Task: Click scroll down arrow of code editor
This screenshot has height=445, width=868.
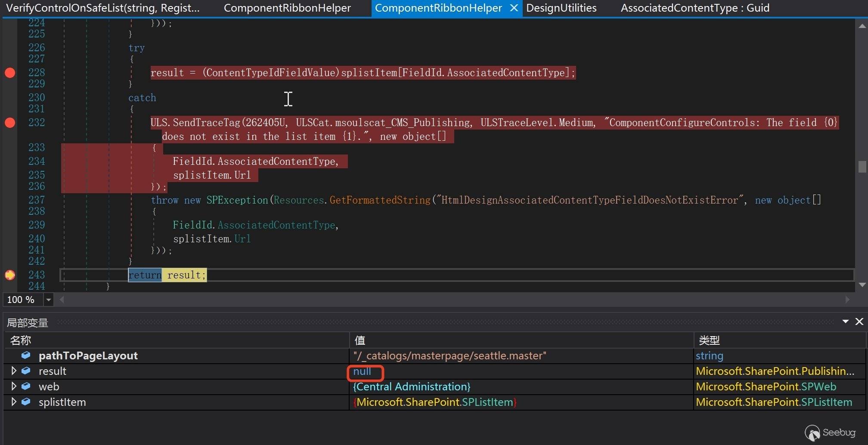Action: click(862, 285)
